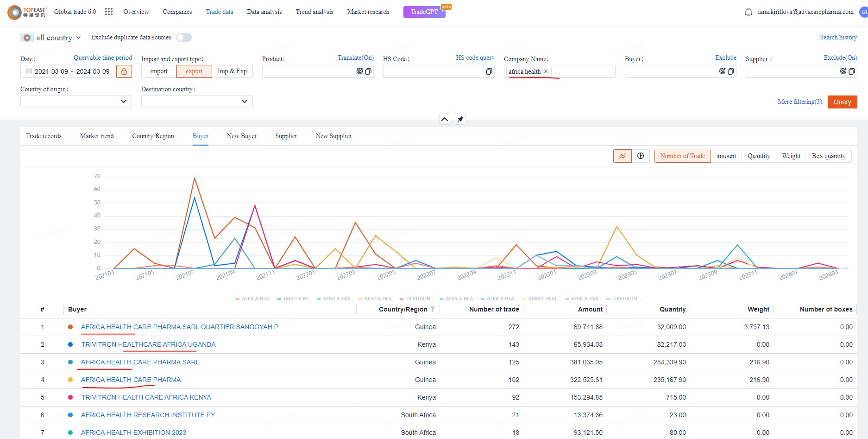Switch to the Trade records tab
This screenshot has height=439, width=868.
[x=44, y=136]
